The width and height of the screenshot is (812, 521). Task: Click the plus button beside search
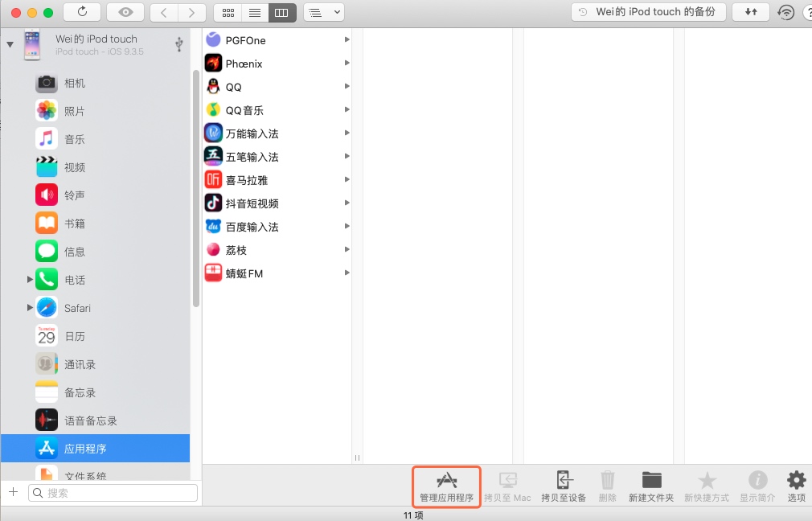(13, 492)
